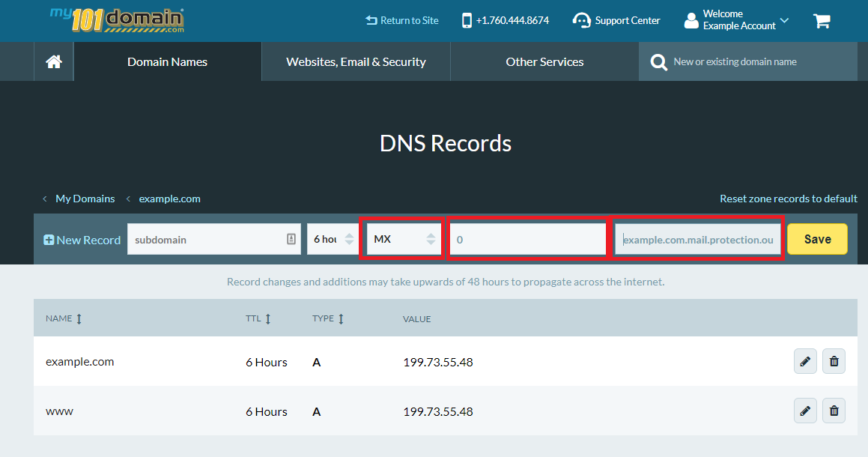Open the shopping cart
Image resolution: width=868 pixels, height=457 pixels.
[822, 21]
